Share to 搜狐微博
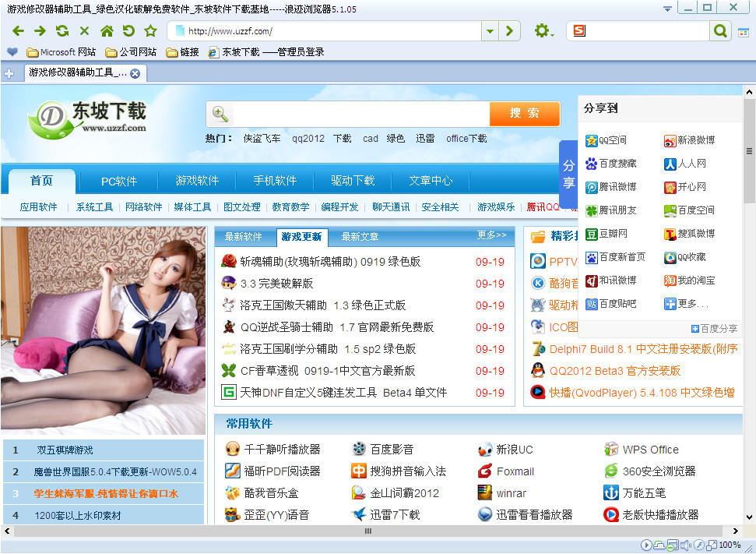Viewport: 756px width, 554px height. 690,234
